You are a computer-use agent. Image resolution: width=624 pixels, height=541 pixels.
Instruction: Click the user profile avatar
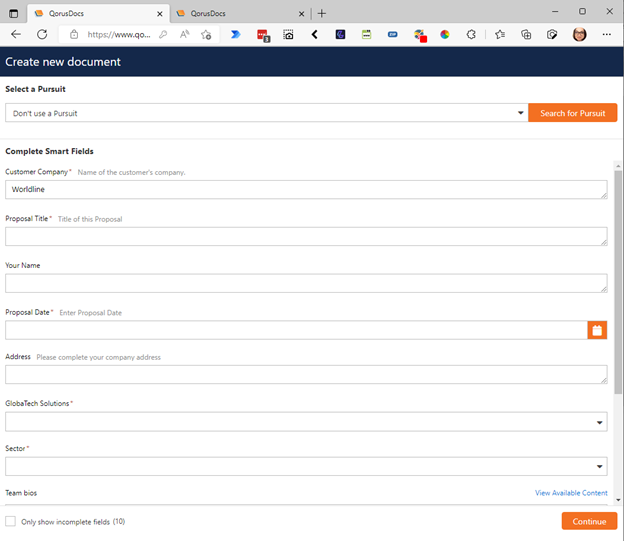point(579,35)
